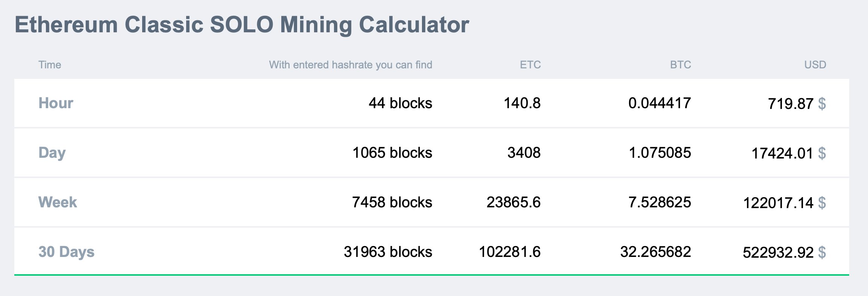Click the 17424.01 USD amount
This screenshot has height=296, width=868.
click(x=782, y=154)
